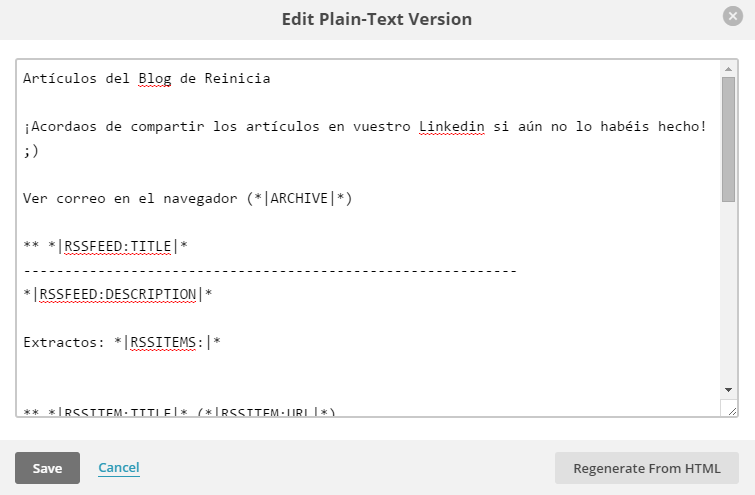This screenshot has height=495, width=755.
Task: Click the 'Ver correo en el navegador' text
Action: coord(130,198)
